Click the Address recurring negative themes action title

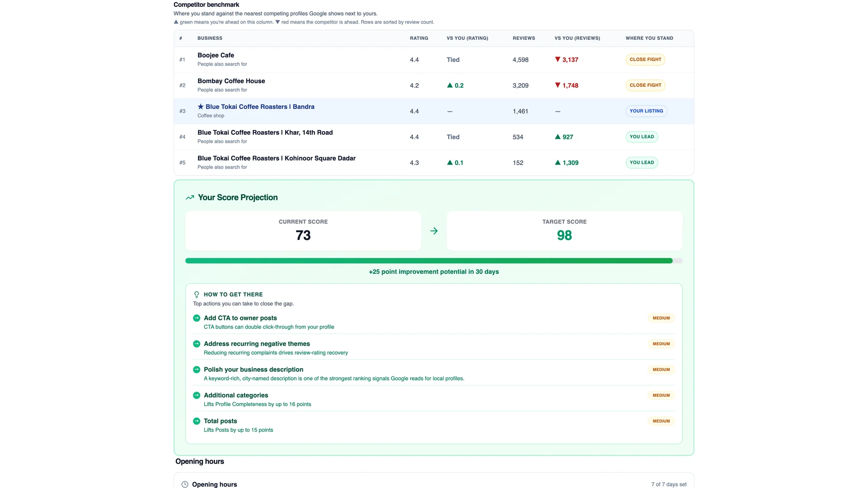[x=257, y=344]
